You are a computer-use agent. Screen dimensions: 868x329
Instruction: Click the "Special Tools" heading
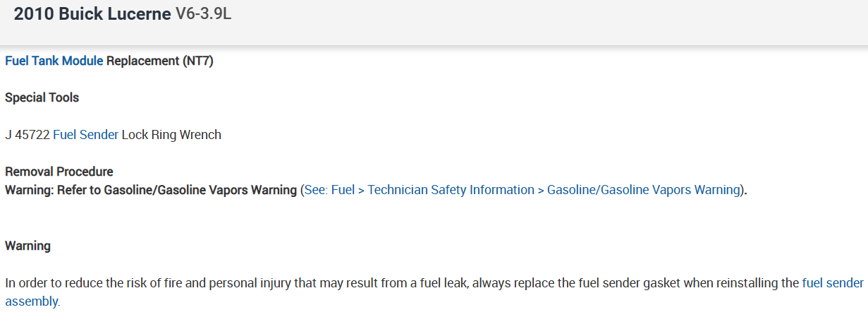pos(42,97)
